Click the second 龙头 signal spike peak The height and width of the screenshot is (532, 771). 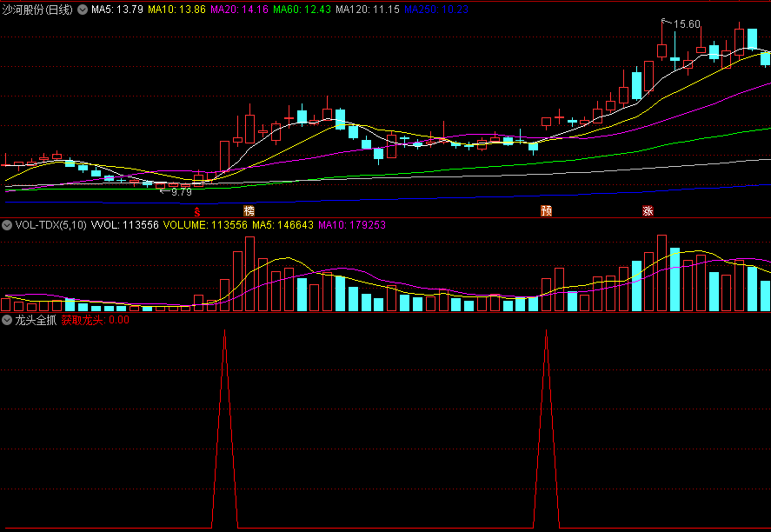[546, 331]
